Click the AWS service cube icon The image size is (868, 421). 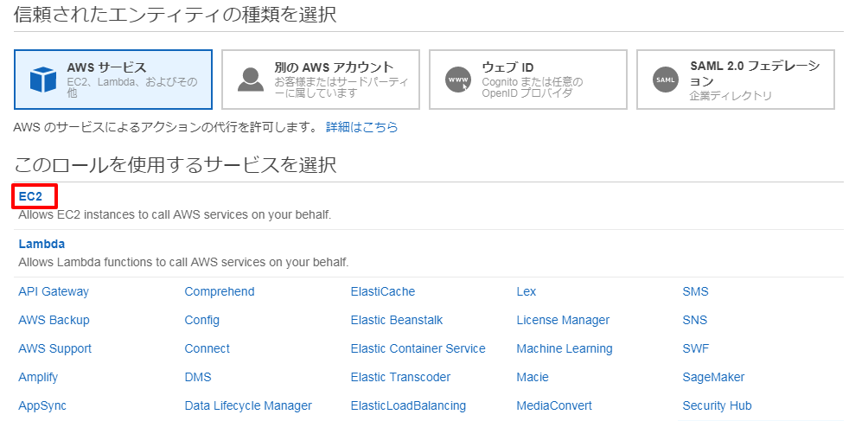tap(42, 80)
